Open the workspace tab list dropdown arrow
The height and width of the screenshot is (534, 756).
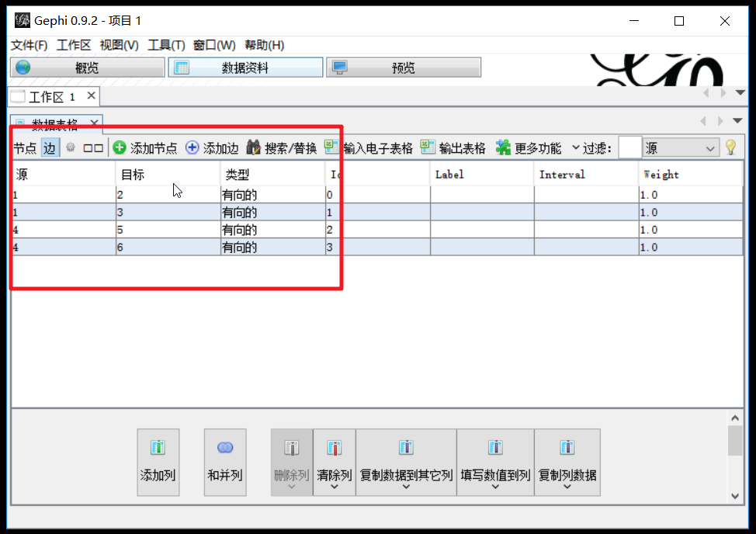click(740, 92)
